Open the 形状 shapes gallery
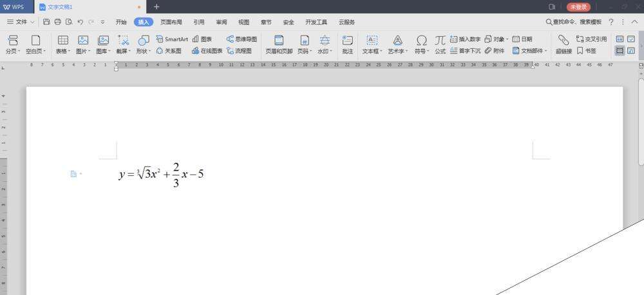Image resolution: width=644 pixels, height=295 pixels. click(x=144, y=45)
